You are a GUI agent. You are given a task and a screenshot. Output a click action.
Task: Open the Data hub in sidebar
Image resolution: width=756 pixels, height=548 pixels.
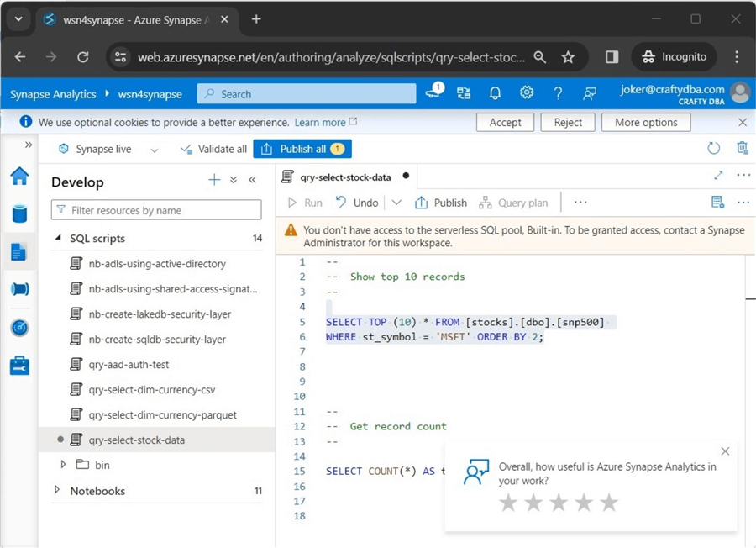coord(19,213)
